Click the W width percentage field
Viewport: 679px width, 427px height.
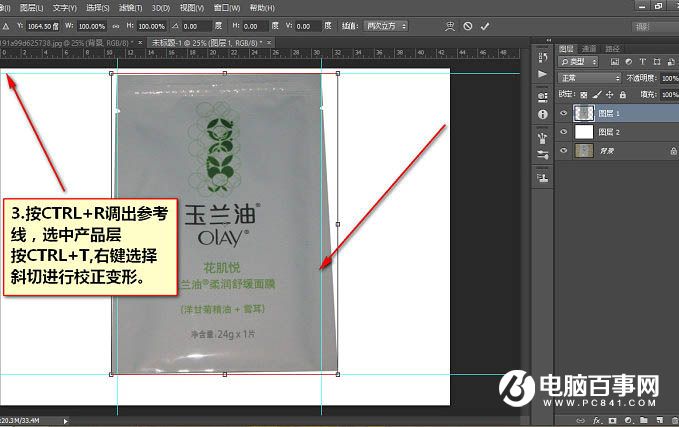(92, 26)
